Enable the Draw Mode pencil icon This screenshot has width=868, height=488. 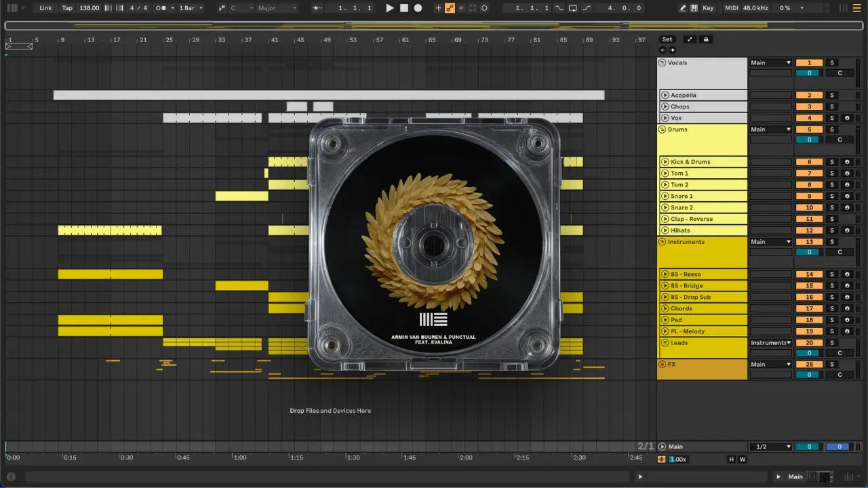click(x=683, y=8)
